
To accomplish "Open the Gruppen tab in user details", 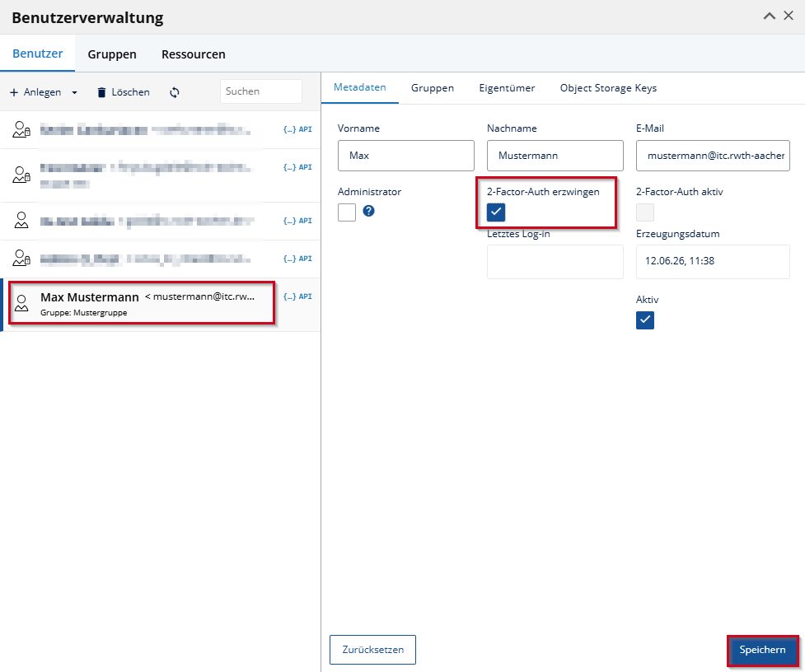I will coord(433,88).
